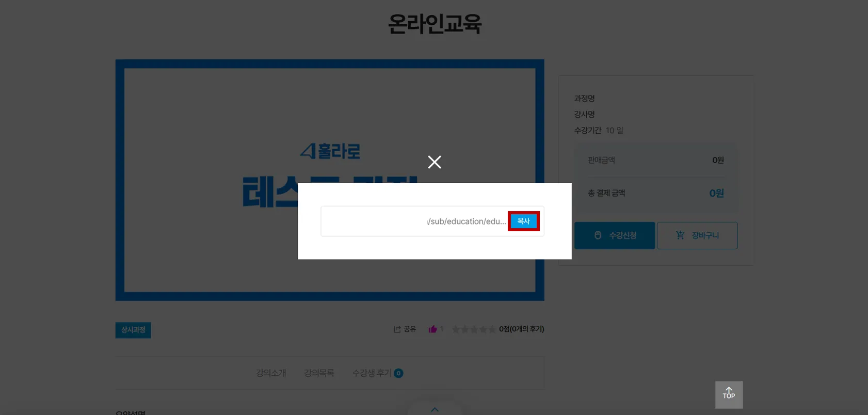Close the share URL popup with X

435,162
